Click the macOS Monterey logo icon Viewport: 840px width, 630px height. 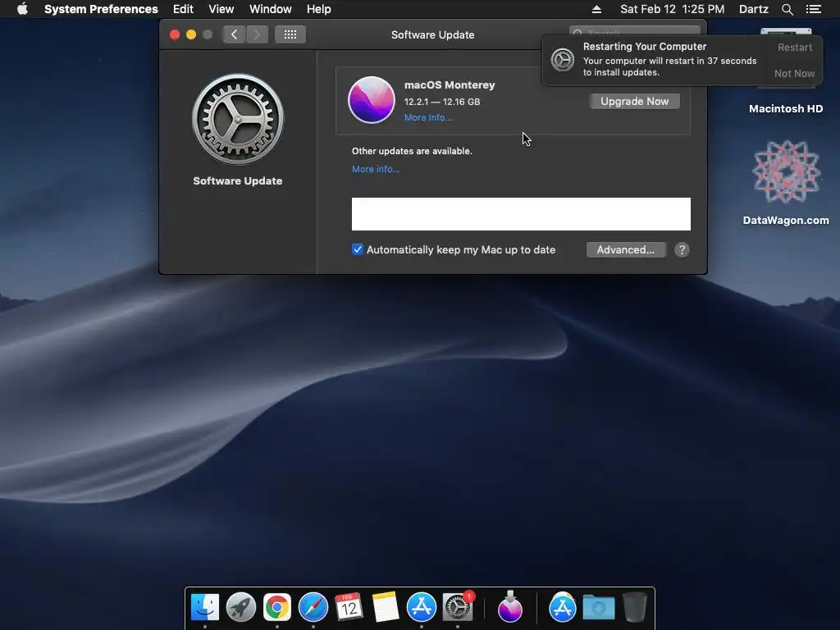click(372, 100)
